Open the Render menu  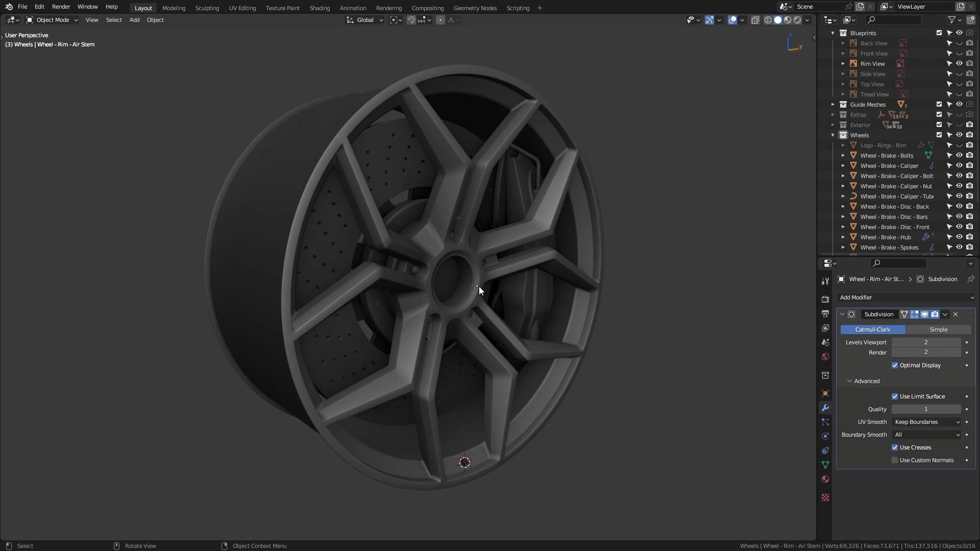[x=61, y=7]
